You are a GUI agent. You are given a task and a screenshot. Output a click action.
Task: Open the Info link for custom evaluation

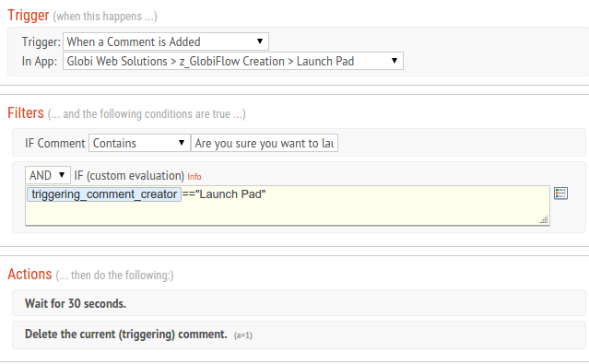point(194,177)
